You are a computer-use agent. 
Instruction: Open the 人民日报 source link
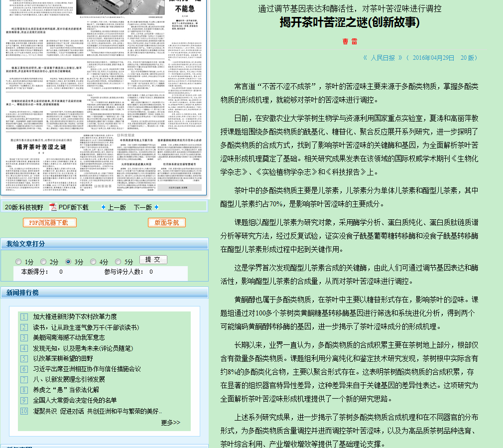[382, 58]
